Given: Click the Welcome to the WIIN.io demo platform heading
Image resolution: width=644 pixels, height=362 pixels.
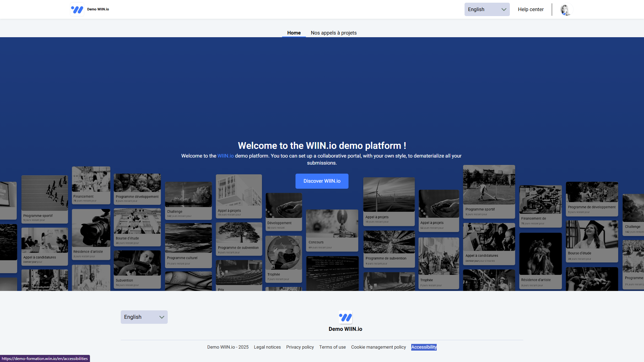Looking at the screenshot, I should (322, 145).
